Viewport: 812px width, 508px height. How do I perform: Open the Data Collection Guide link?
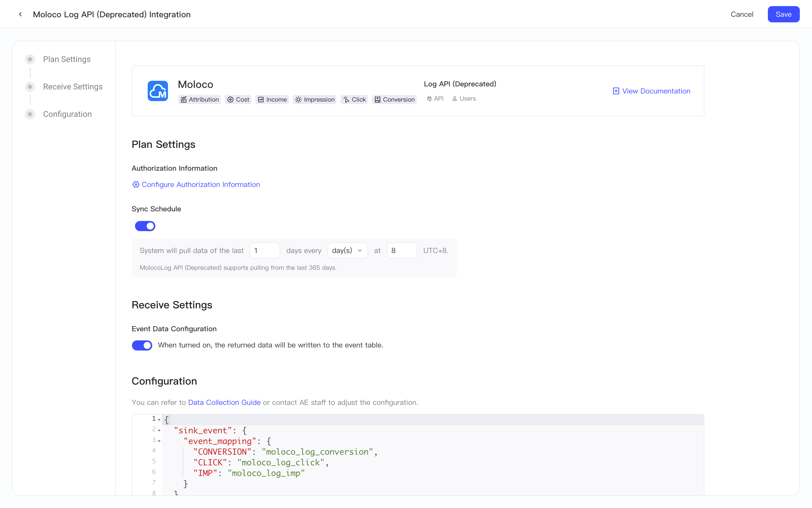tap(224, 403)
